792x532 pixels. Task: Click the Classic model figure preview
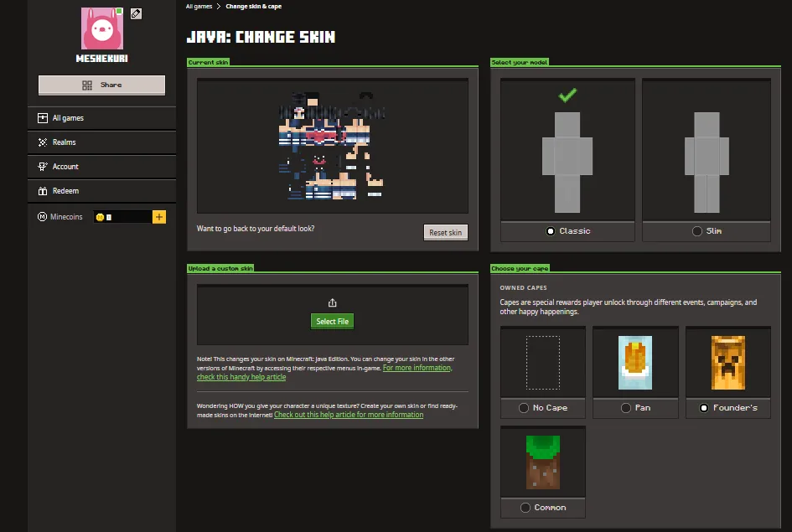click(567, 163)
